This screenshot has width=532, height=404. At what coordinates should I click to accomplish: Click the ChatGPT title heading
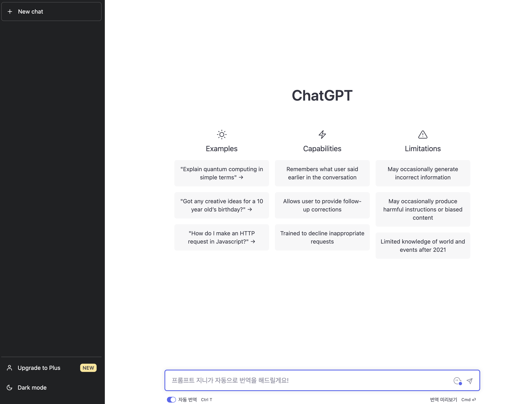[322, 95]
